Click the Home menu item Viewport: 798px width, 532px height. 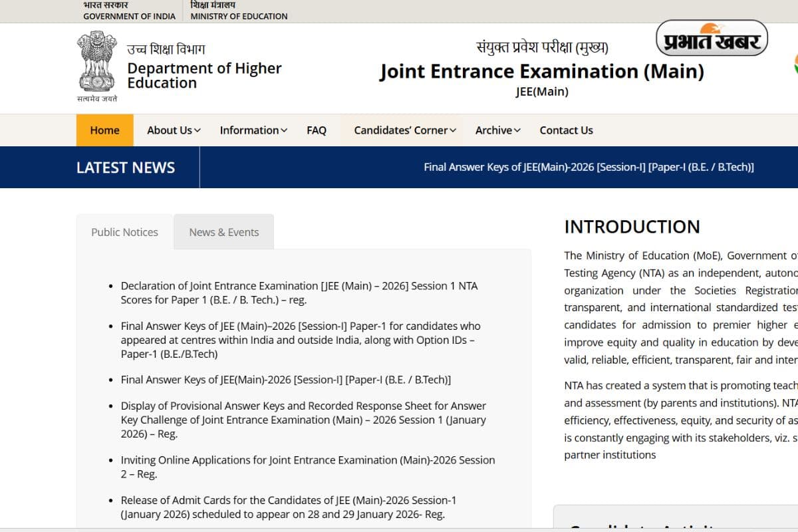[x=104, y=130]
